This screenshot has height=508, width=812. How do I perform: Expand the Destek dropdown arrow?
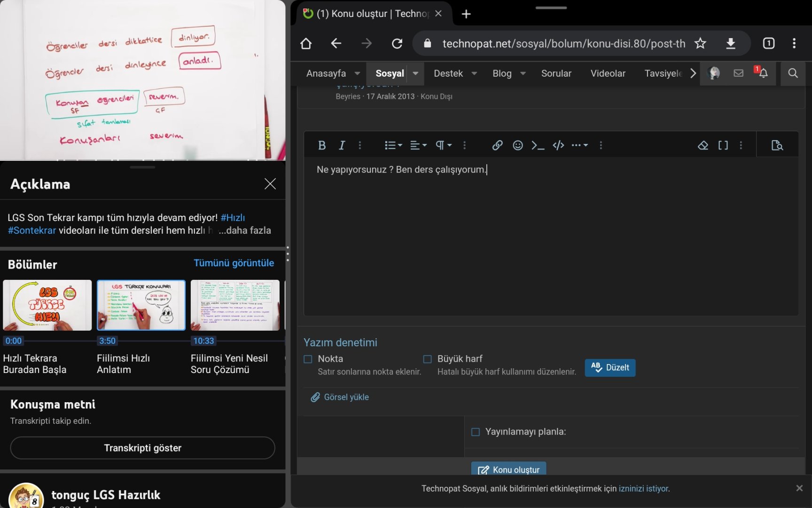point(474,73)
